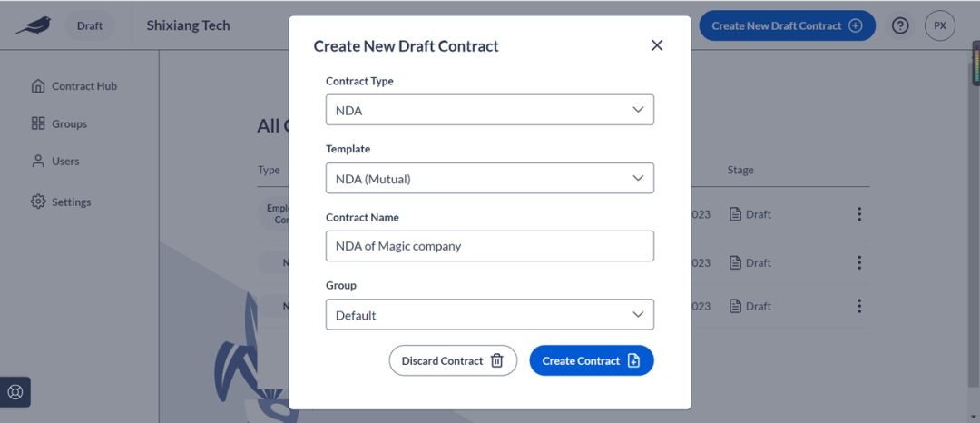
Task: Open Groups in the sidebar
Action: pos(59,123)
